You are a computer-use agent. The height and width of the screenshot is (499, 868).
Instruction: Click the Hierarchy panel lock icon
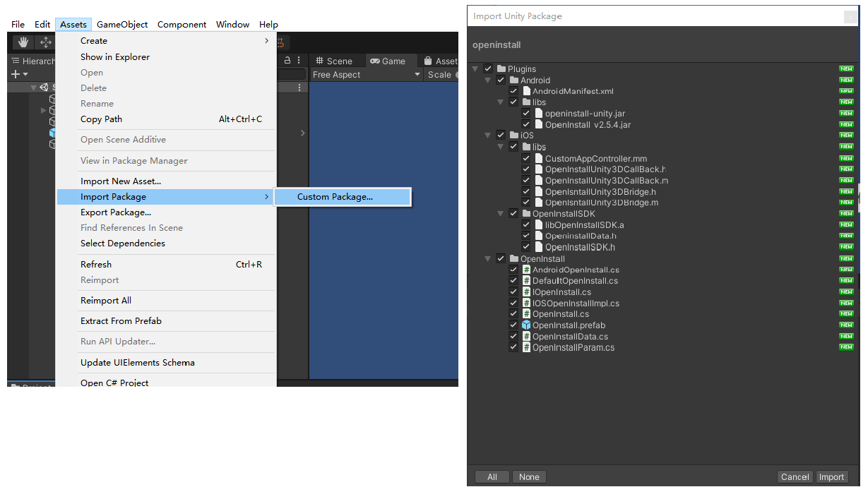287,61
